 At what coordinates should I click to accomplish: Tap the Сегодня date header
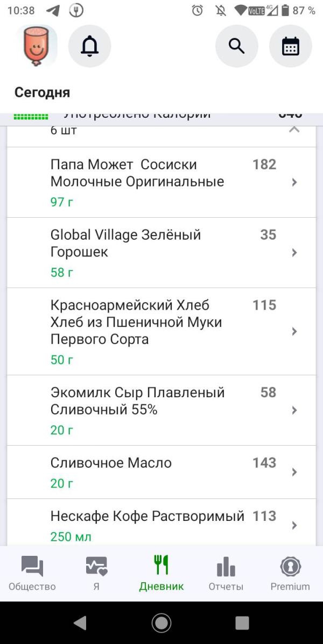tap(42, 92)
